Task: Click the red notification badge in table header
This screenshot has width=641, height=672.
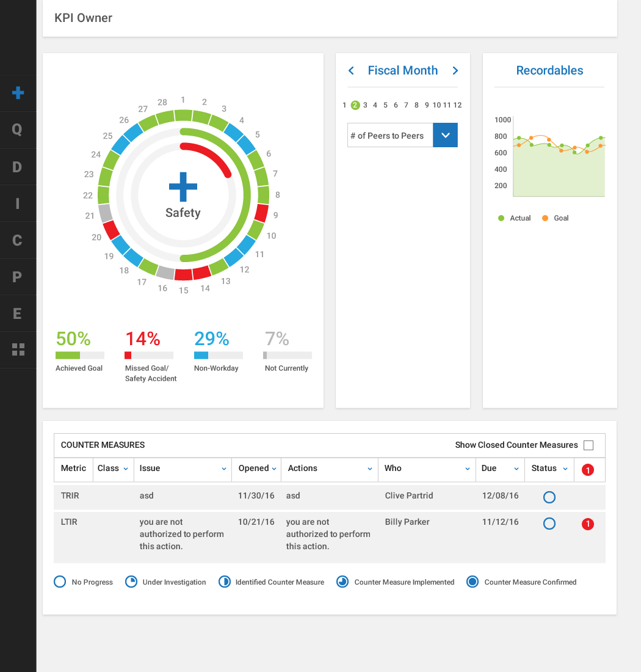Action: 587,470
